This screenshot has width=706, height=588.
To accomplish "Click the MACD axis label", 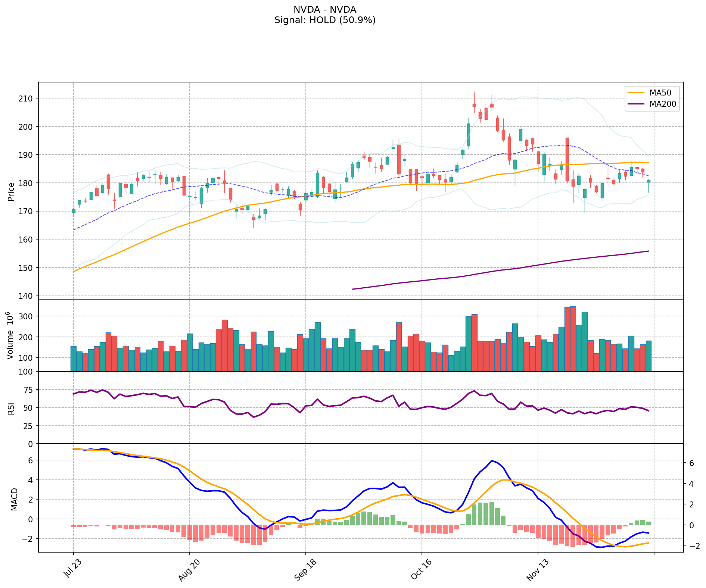I will (14, 499).
